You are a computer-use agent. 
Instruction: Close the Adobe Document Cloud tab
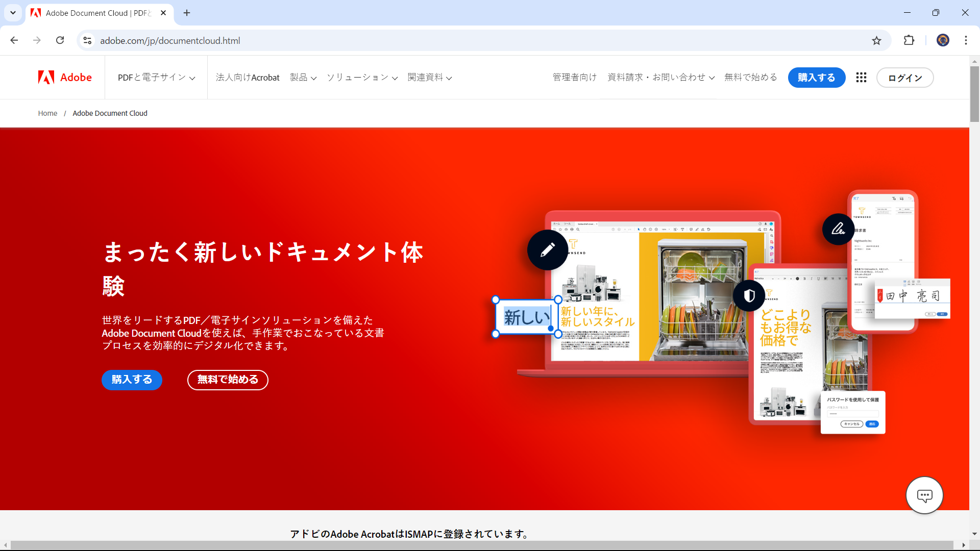163,13
